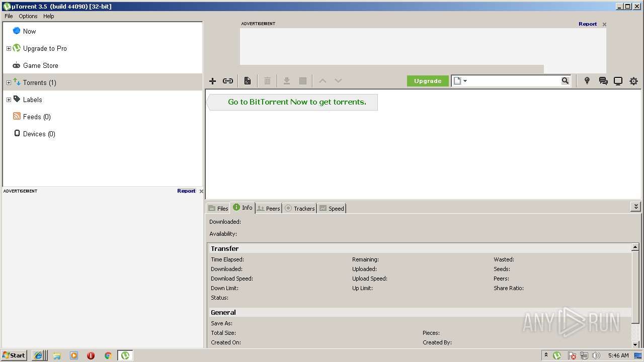
Task: Click the Remove torrent trash icon
Action: click(268, 81)
